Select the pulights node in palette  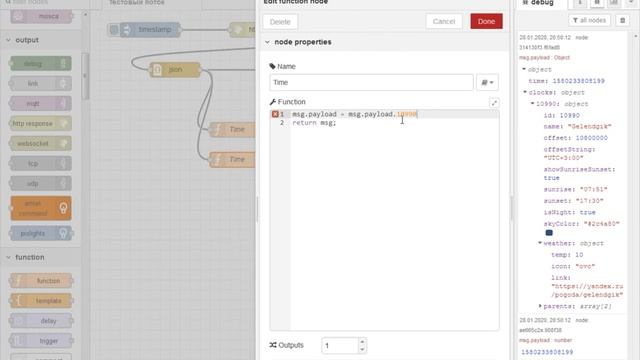click(40, 233)
